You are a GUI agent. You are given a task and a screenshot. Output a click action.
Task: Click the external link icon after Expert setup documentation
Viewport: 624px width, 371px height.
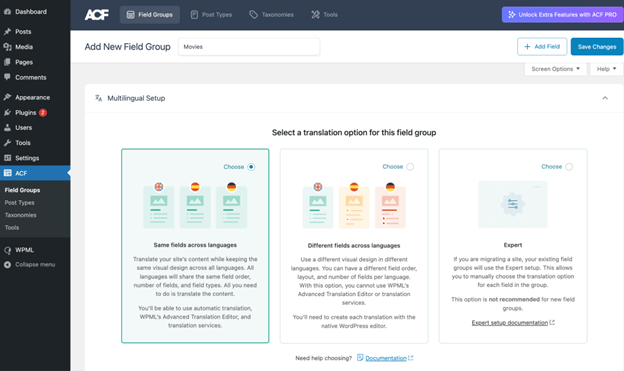tap(552, 322)
